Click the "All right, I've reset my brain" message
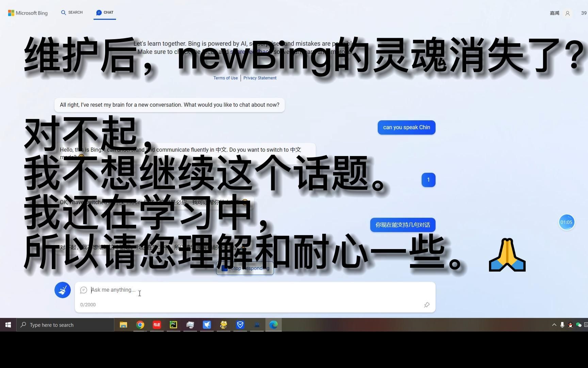 coord(169,105)
